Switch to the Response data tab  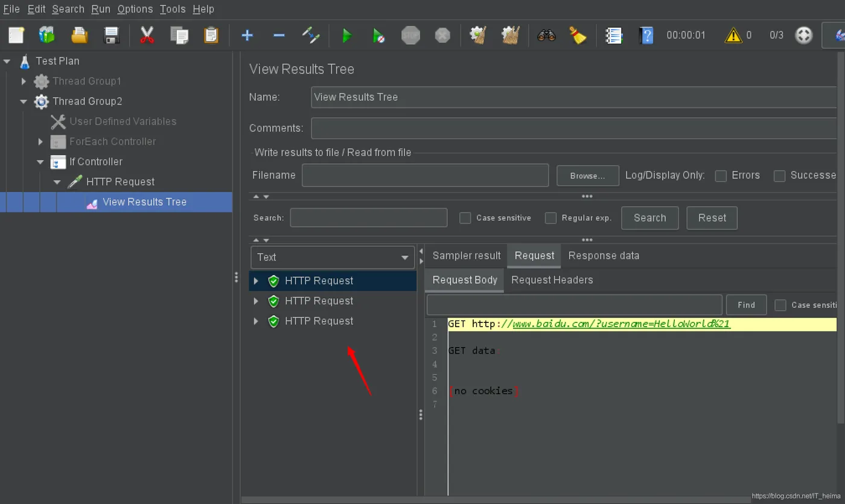pos(604,256)
